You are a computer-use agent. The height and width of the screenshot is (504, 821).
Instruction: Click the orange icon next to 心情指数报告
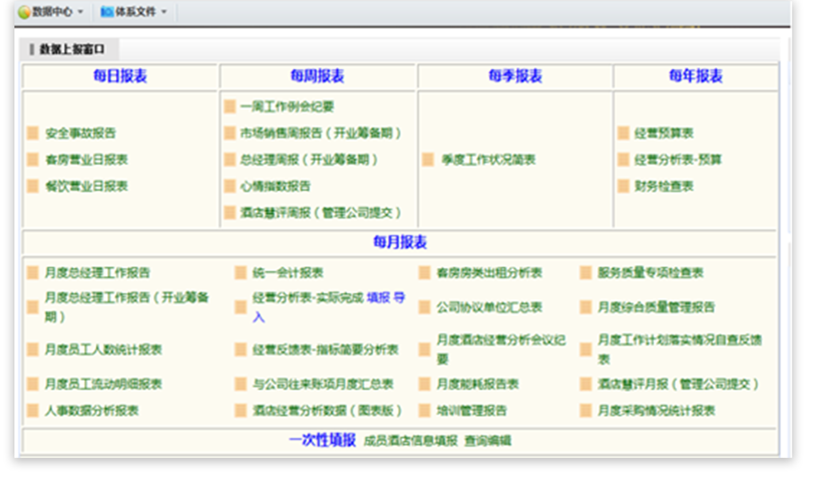pos(230,186)
